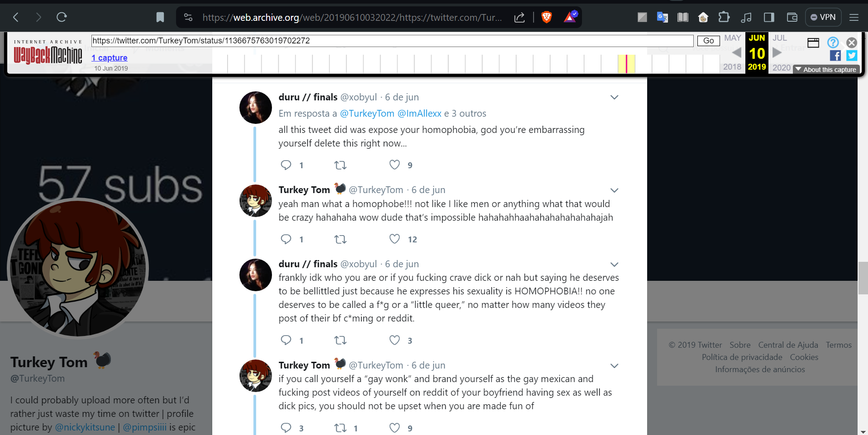
Task: Share capture on Facebook icon
Action: click(x=835, y=56)
